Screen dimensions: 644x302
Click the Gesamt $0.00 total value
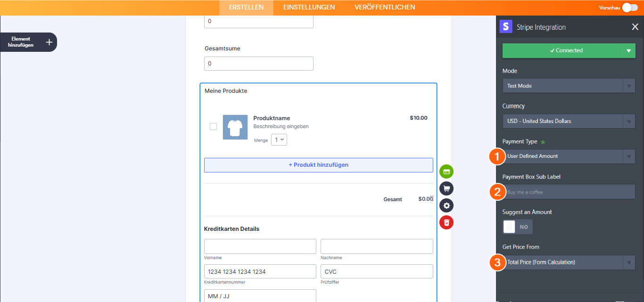(426, 199)
